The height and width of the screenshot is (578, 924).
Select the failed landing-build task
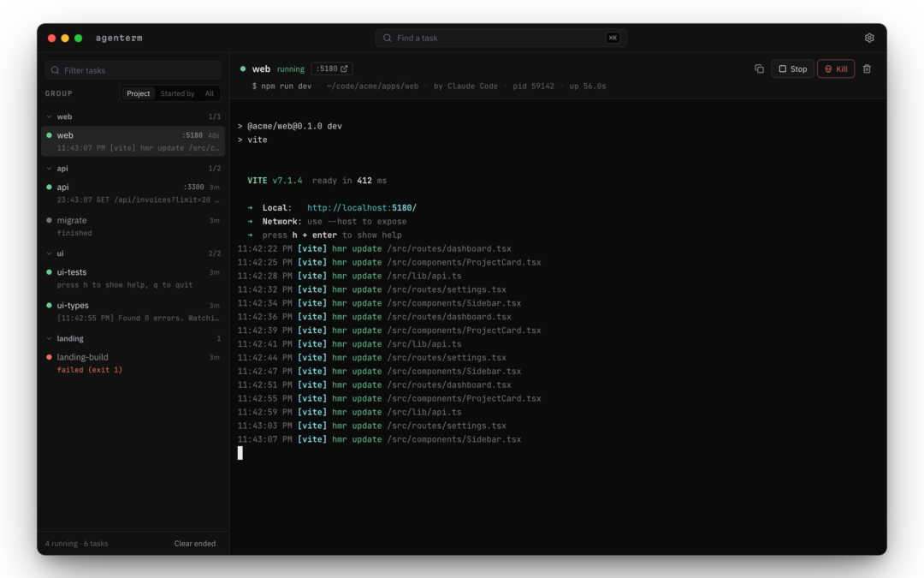133,363
